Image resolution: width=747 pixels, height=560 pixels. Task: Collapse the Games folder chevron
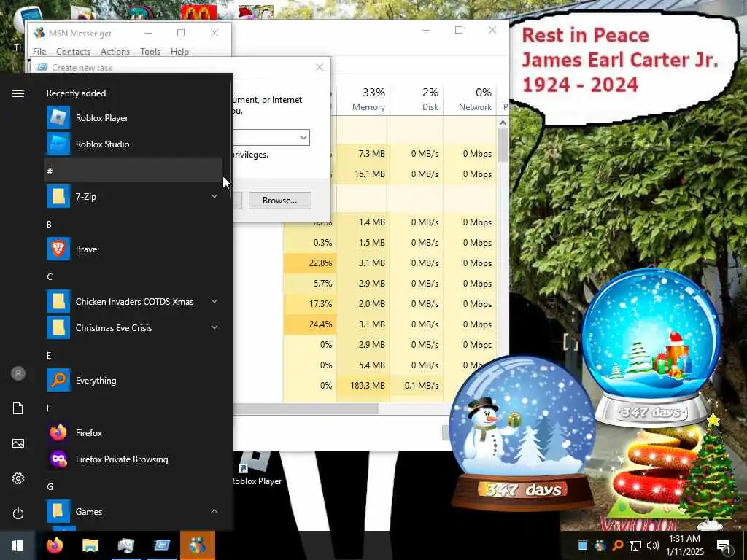[214, 511]
